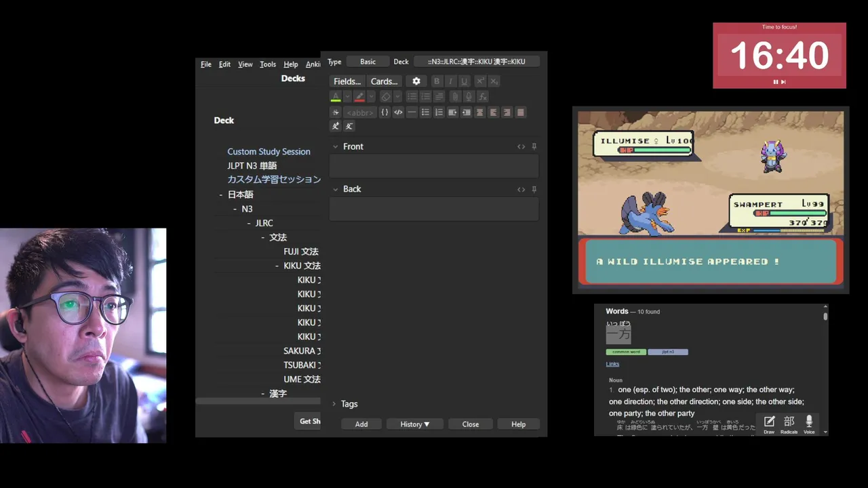868x488 pixels.
Task: Open the text alignment button
Action: (439, 96)
